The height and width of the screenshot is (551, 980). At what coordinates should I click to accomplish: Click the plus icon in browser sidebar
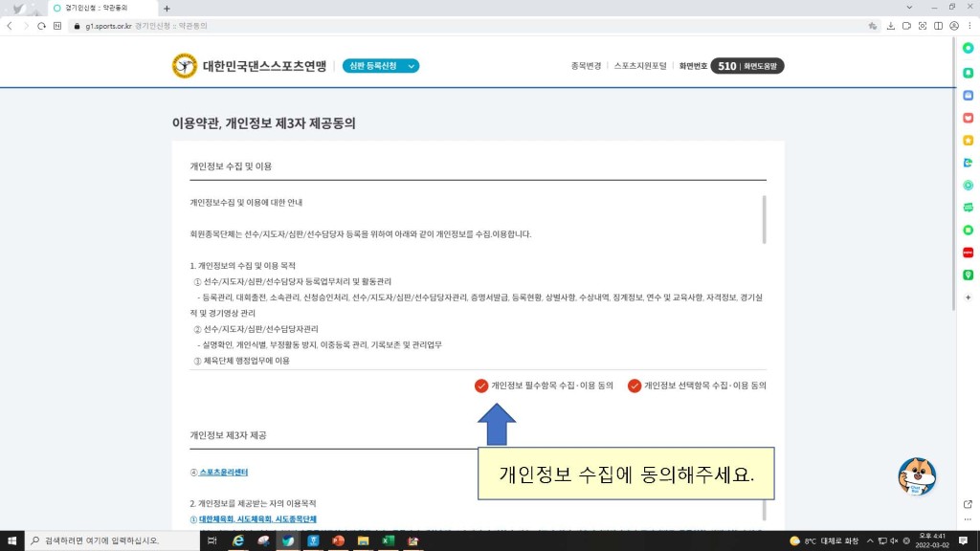pyautogui.click(x=968, y=298)
